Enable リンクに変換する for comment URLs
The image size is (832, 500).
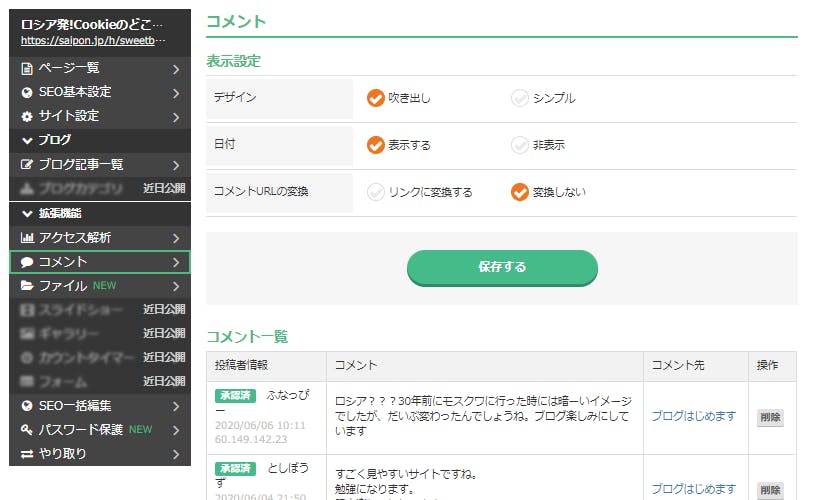376,192
